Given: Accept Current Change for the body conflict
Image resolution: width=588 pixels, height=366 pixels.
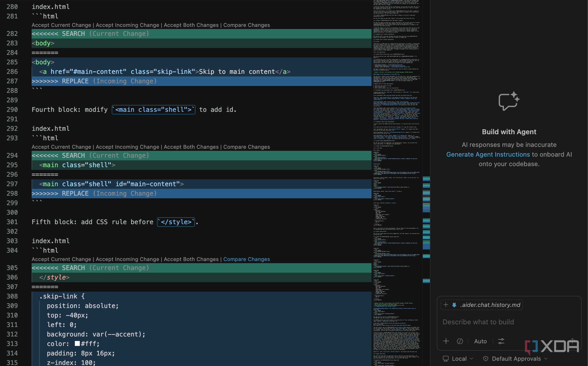Looking at the screenshot, I should [61, 25].
